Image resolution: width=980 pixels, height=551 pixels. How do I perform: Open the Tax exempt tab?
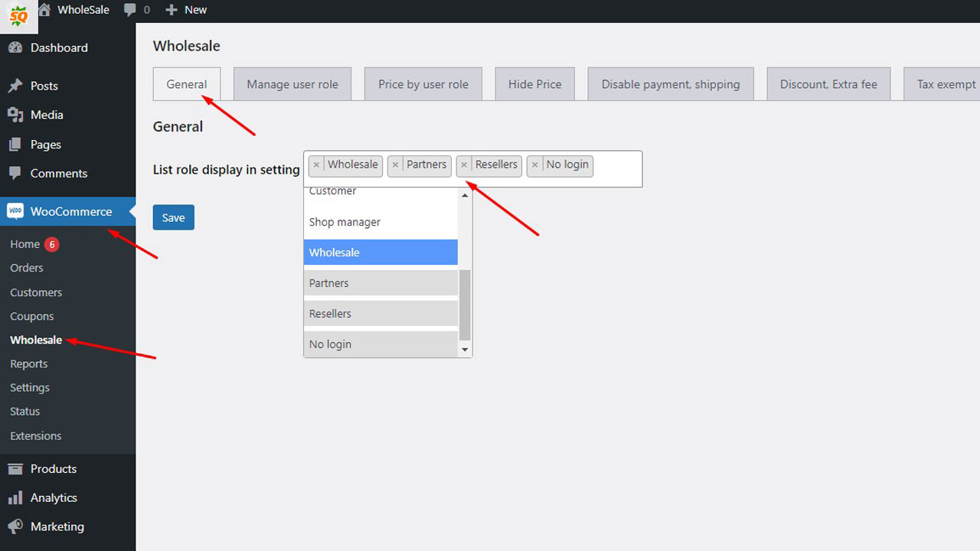pos(942,84)
